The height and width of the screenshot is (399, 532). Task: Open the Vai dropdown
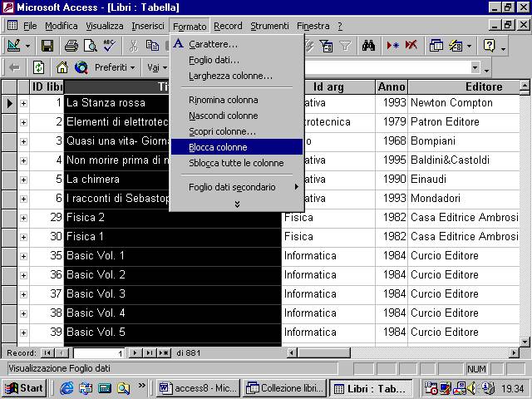coord(157,67)
